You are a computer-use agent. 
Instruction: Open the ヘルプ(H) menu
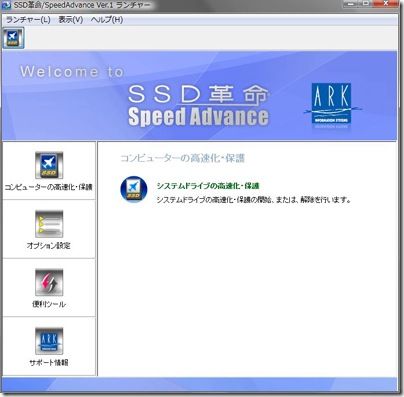click(x=107, y=20)
